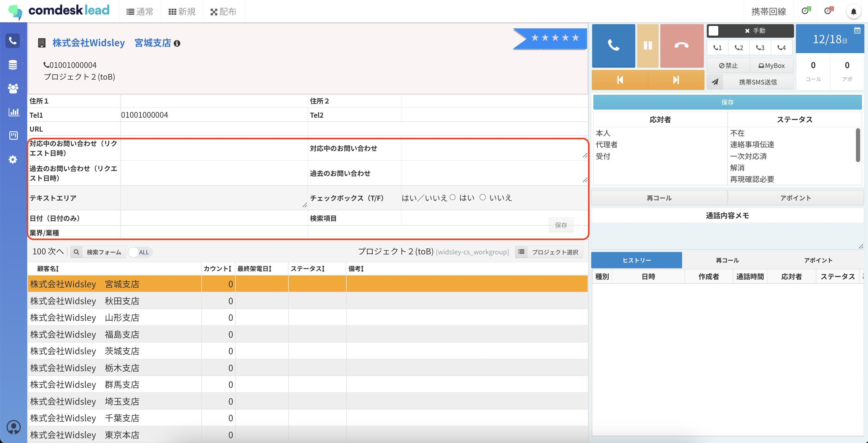Click the pause call button
868x443 pixels.
coord(647,46)
